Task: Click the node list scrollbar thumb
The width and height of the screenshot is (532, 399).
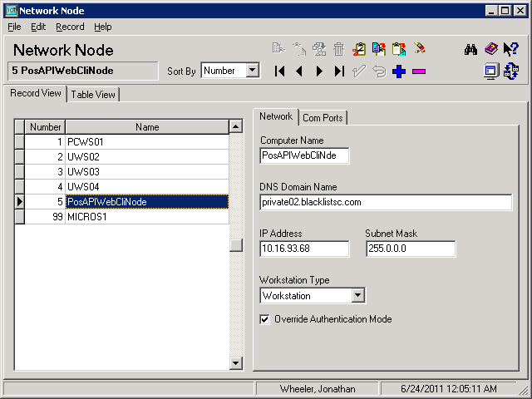Action: [236, 245]
